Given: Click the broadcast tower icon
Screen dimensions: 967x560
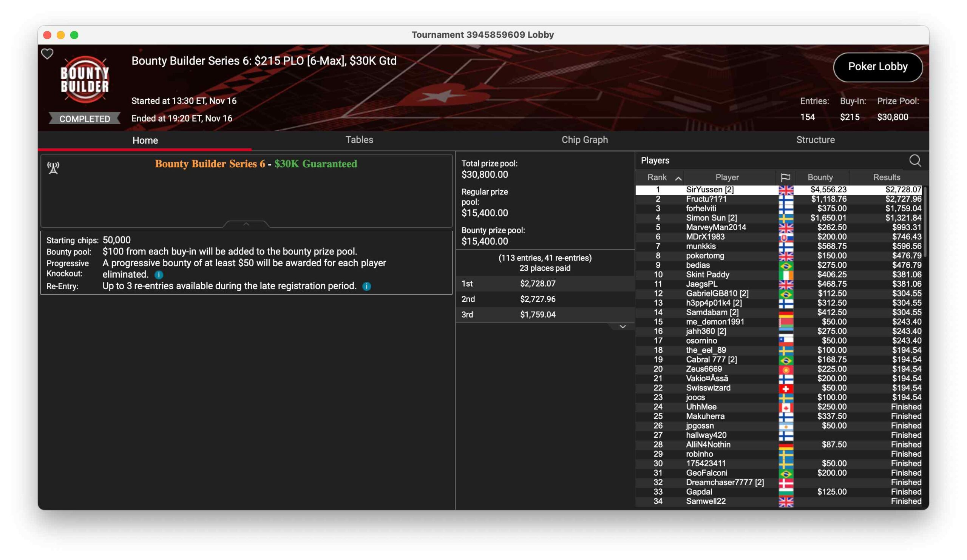Looking at the screenshot, I should 53,168.
